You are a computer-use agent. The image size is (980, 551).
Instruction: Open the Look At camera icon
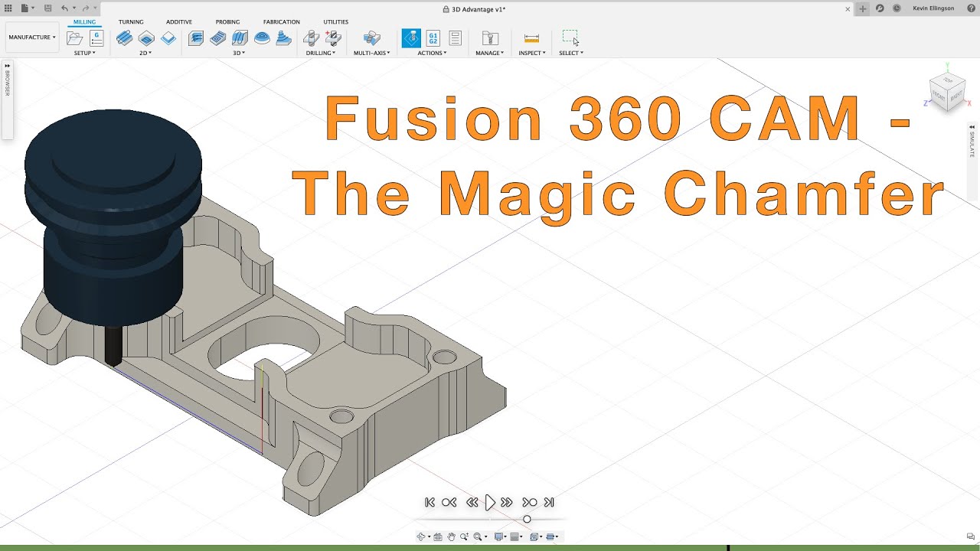(438, 536)
